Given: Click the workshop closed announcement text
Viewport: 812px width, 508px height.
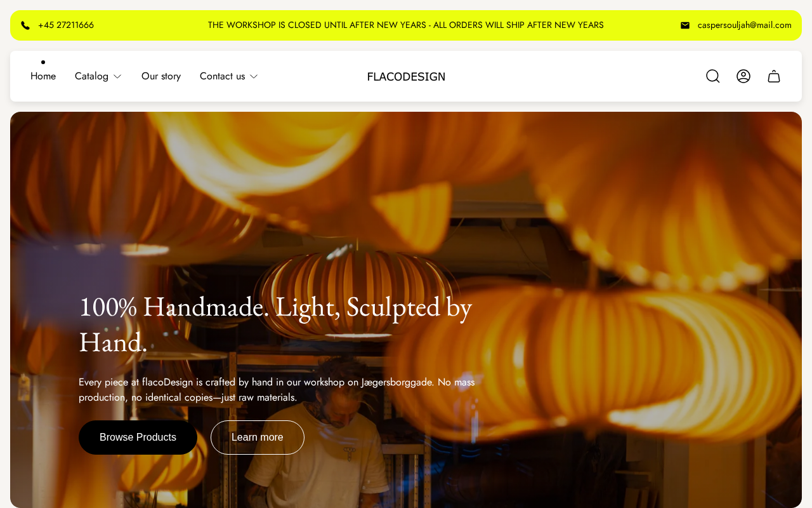Looking at the screenshot, I should (406, 25).
